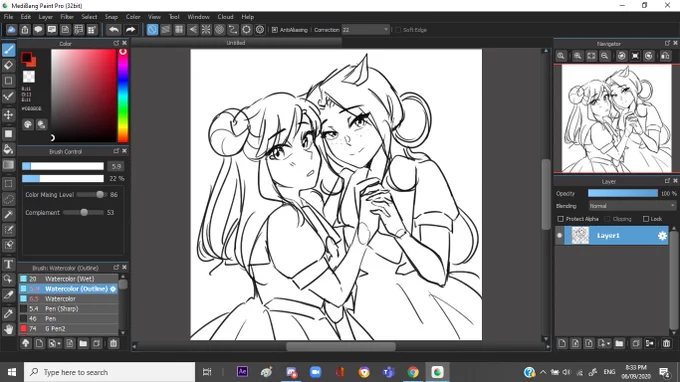680x382 pixels.
Task: Adjust the Complement slider
Action: pyautogui.click(x=84, y=212)
